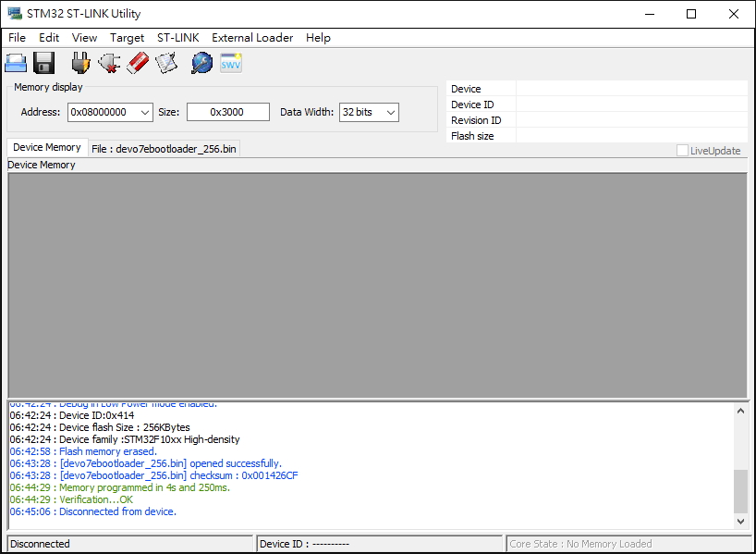Click log line 'Memory programmed in 4s and 250ms.'
The width and height of the screenshot is (756, 554).
120,488
